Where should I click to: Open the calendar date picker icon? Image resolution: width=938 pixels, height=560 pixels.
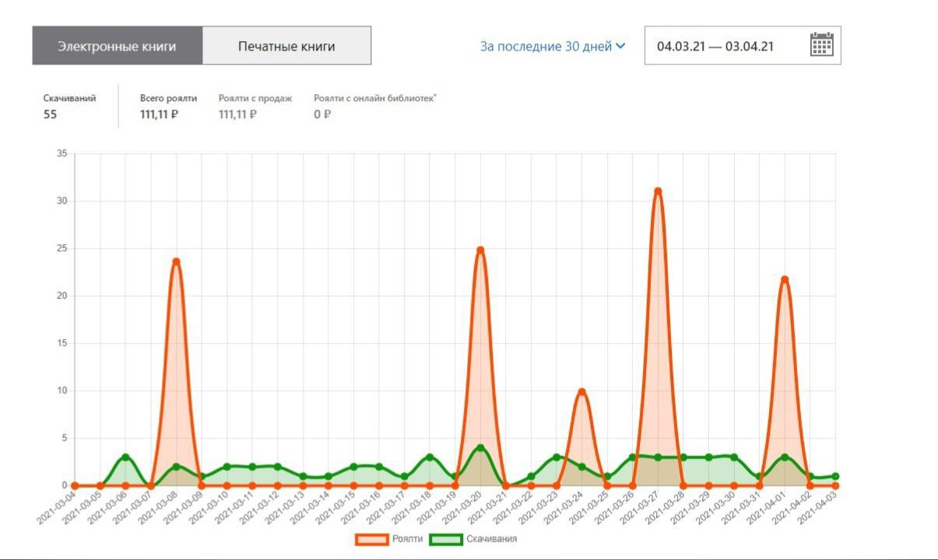tap(821, 45)
